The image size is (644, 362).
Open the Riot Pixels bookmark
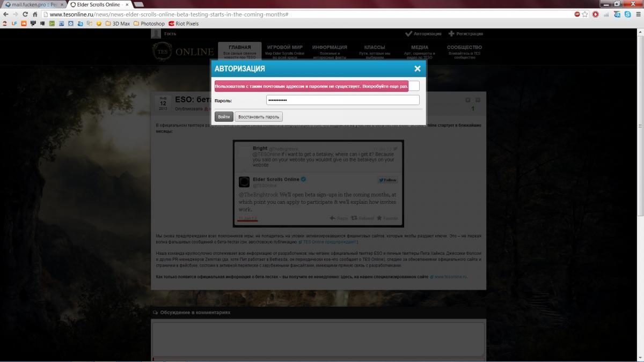184,24
